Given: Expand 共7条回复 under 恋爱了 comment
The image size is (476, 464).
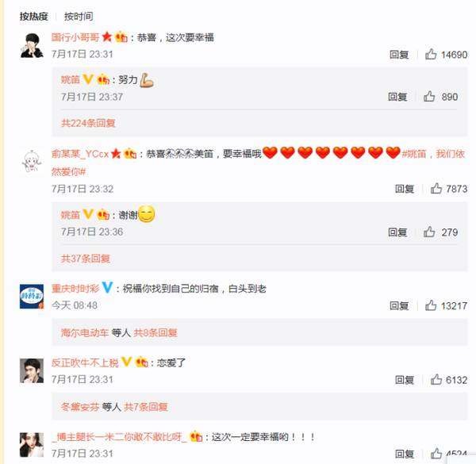Looking at the screenshot, I should click(146, 407).
